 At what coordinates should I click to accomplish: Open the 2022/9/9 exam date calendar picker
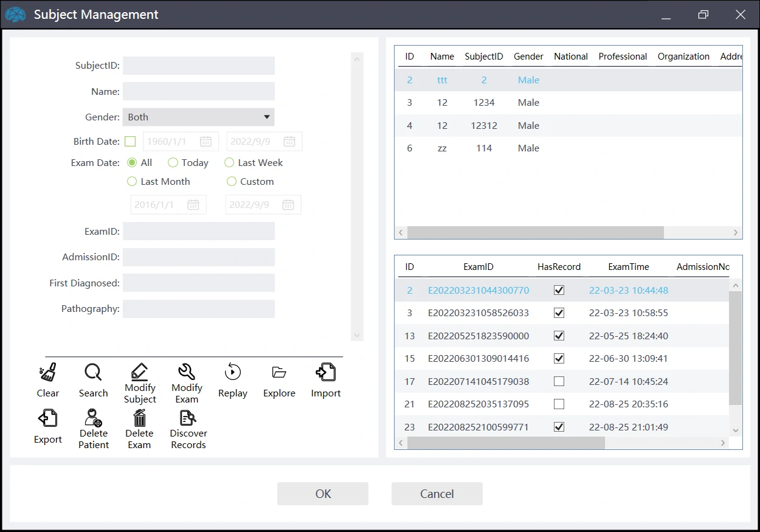click(x=288, y=205)
